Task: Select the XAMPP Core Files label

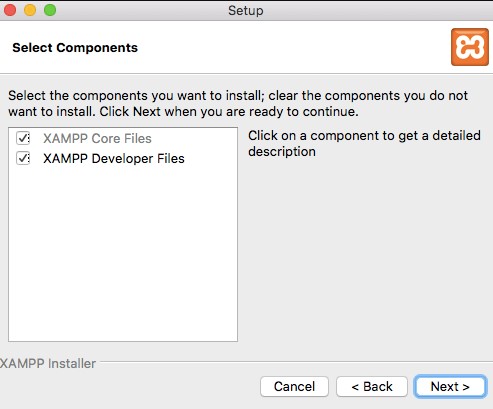Action: pyautogui.click(x=97, y=138)
